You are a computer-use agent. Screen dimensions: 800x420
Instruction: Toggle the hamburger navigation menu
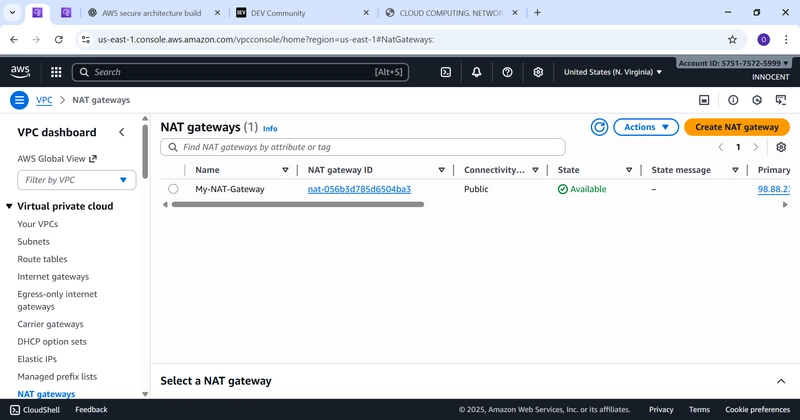click(19, 100)
